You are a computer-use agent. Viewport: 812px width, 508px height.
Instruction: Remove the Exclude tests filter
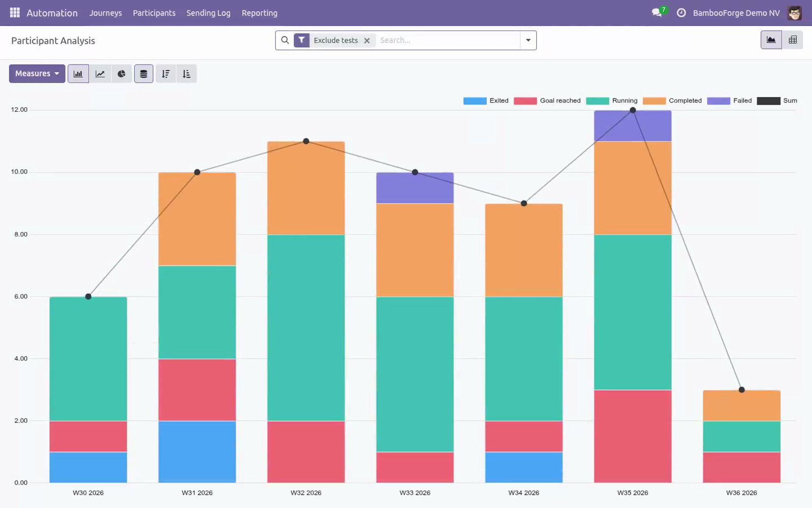pyautogui.click(x=367, y=41)
